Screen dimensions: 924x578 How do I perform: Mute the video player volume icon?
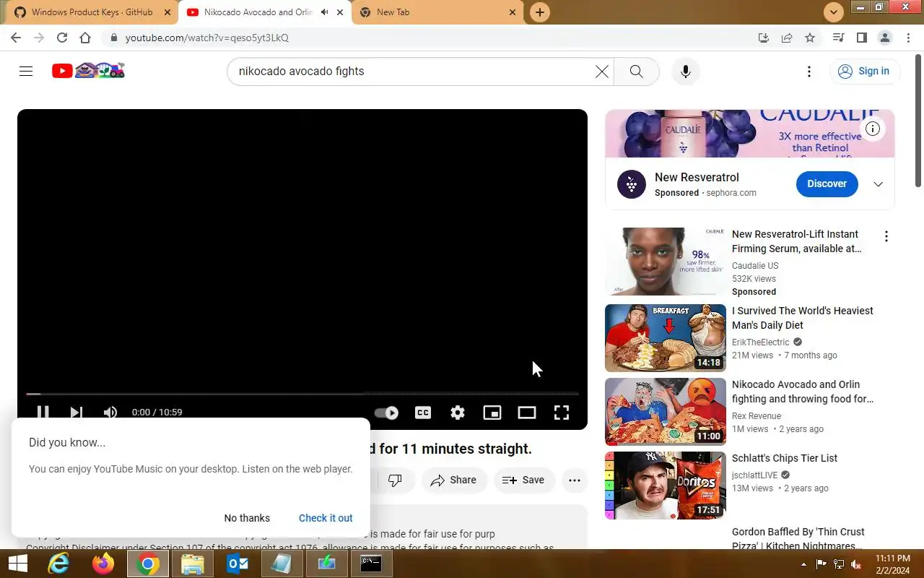(x=110, y=413)
